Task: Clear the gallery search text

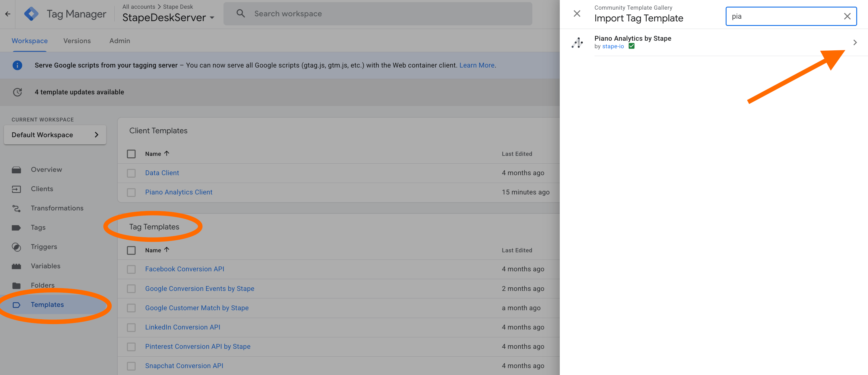Action: pyautogui.click(x=847, y=16)
